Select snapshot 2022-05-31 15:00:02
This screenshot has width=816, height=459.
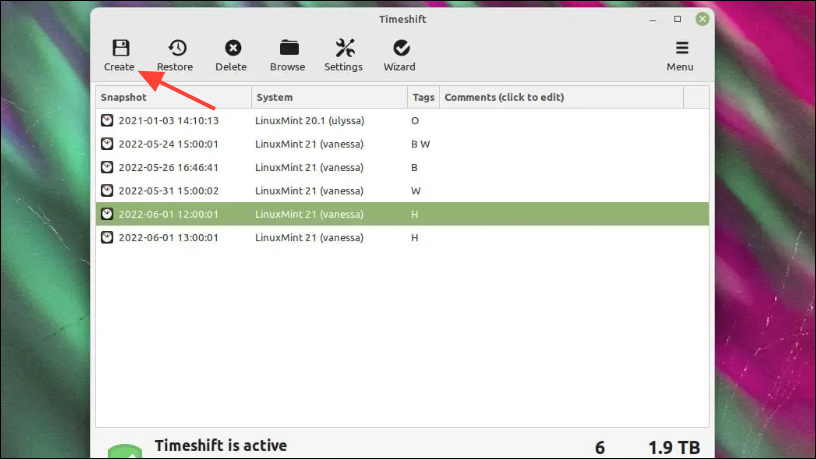click(x=402, y=191)
